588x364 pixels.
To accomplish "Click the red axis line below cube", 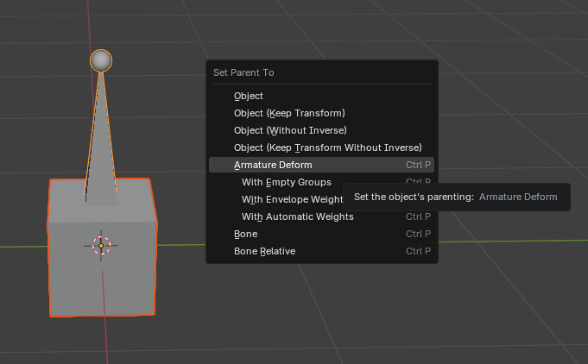I will [106, 341].
